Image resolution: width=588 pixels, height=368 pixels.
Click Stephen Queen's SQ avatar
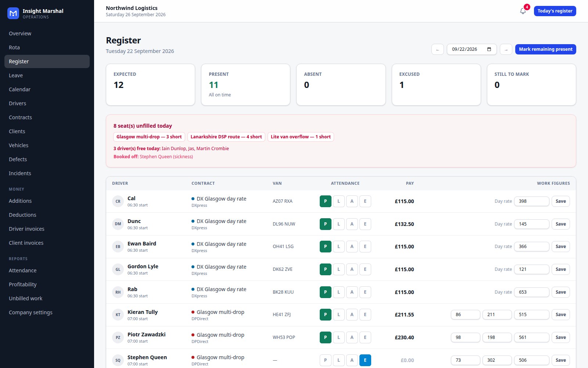pyautogui.click(x=118, y=360)
